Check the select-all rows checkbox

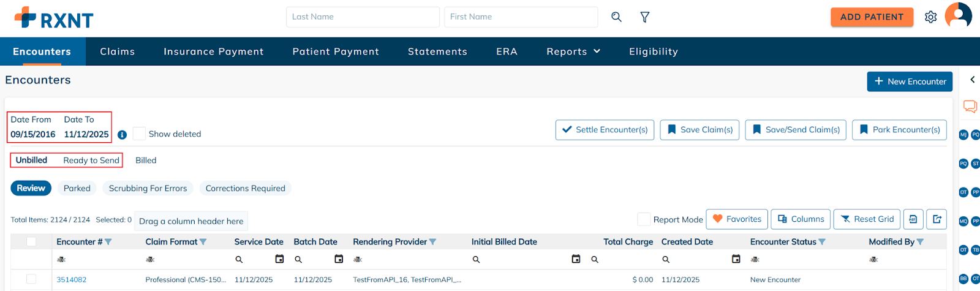[x=31, y=242]
